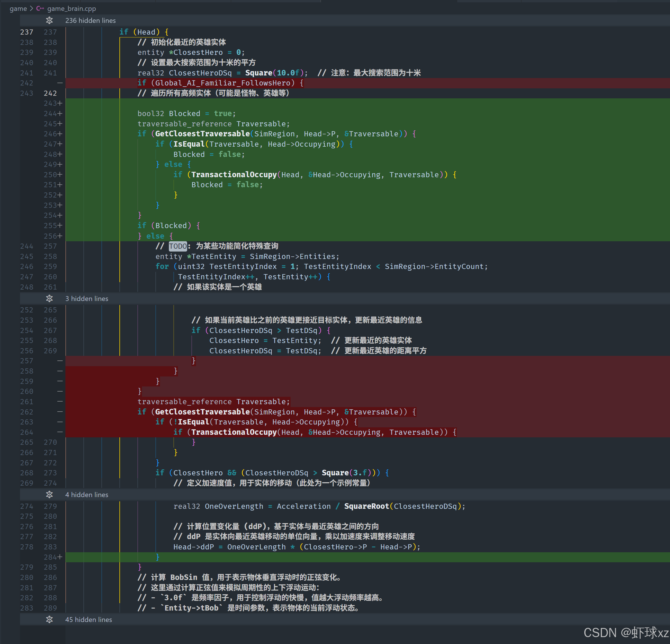Click unfold icon beside 3 hidden lines
The width and height of the screenshot is (670, 644).
(x=49, y=299)
